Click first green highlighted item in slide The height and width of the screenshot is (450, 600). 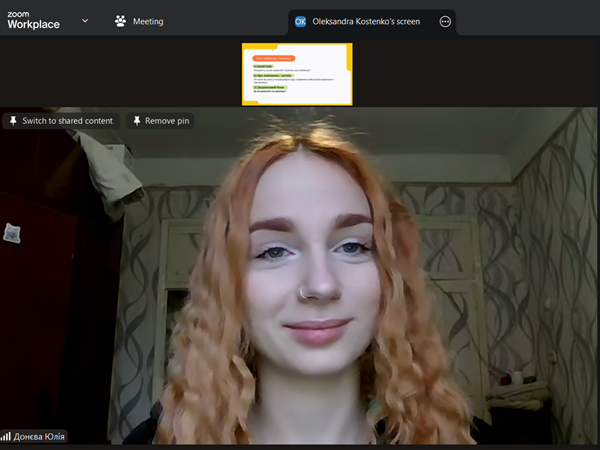[x=262, y=67]
